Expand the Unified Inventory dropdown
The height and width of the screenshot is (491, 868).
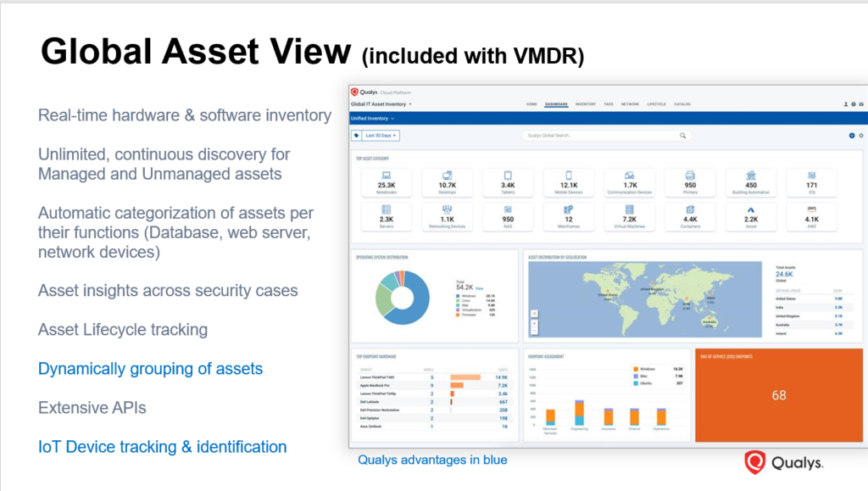372,118
